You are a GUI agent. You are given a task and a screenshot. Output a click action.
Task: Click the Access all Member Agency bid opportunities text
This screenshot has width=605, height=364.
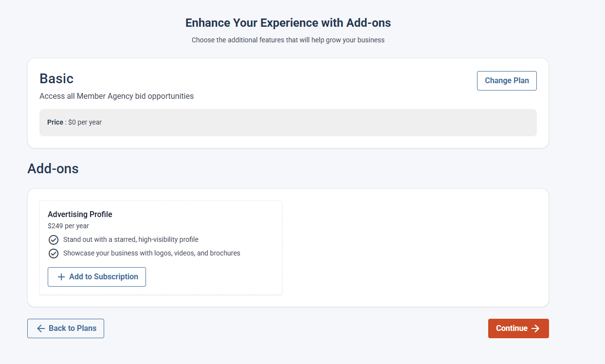[116, 96]
